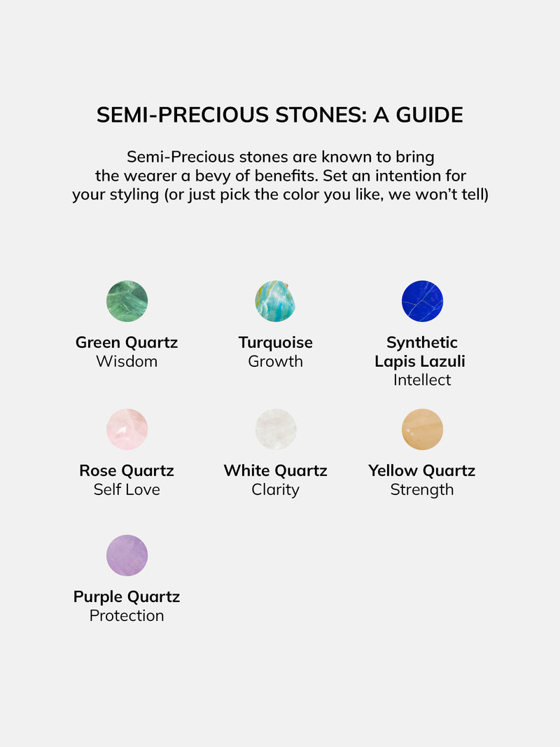Screen dimensions: 560x747
Task: Select the 'Yellow Quartz' name
Action: point(422,470)
